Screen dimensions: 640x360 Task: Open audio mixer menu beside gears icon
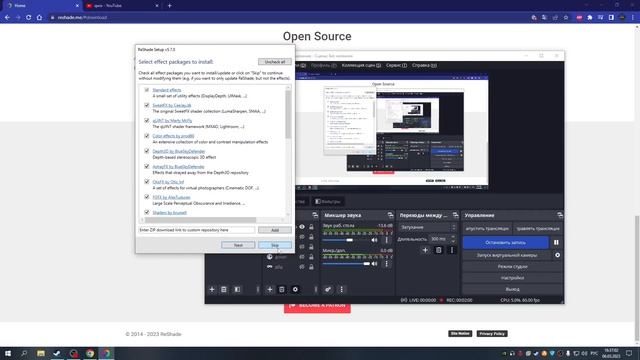(x=342, y=289)
